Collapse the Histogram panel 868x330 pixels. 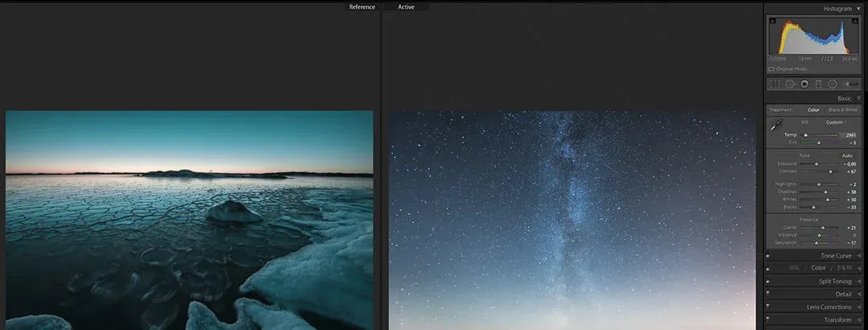858,8
